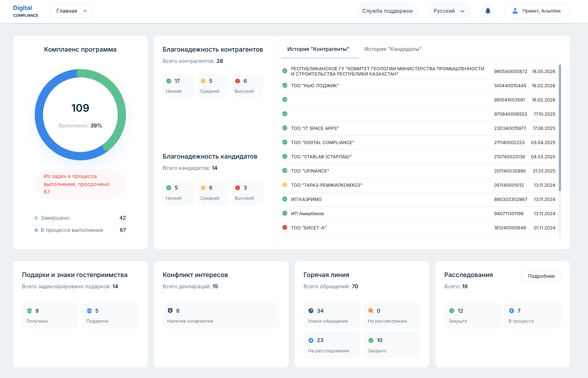Image resolution: width=588 pixels, height=378 pixels.
Task: Click the user profile avatar icon
Action: (x=515, y=11)
